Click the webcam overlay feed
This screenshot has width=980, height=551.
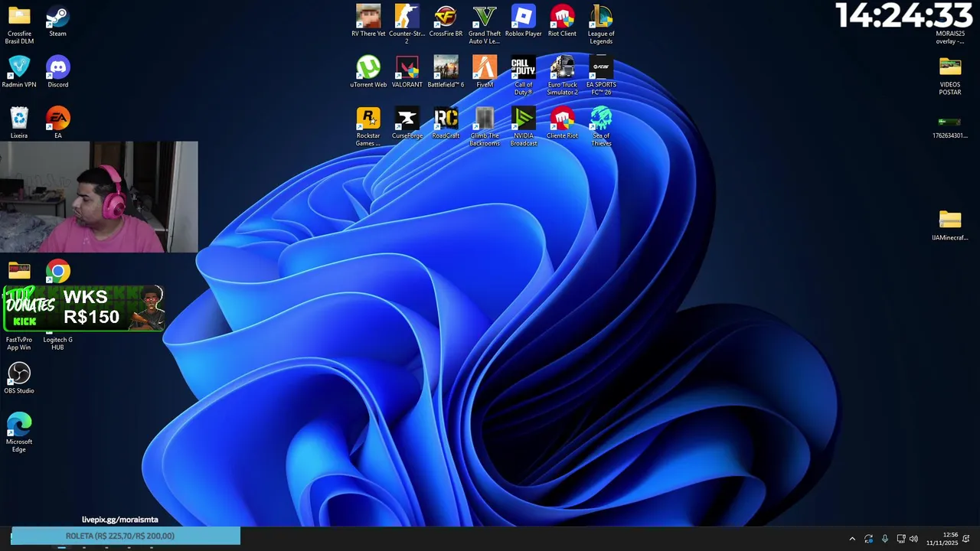99,197
